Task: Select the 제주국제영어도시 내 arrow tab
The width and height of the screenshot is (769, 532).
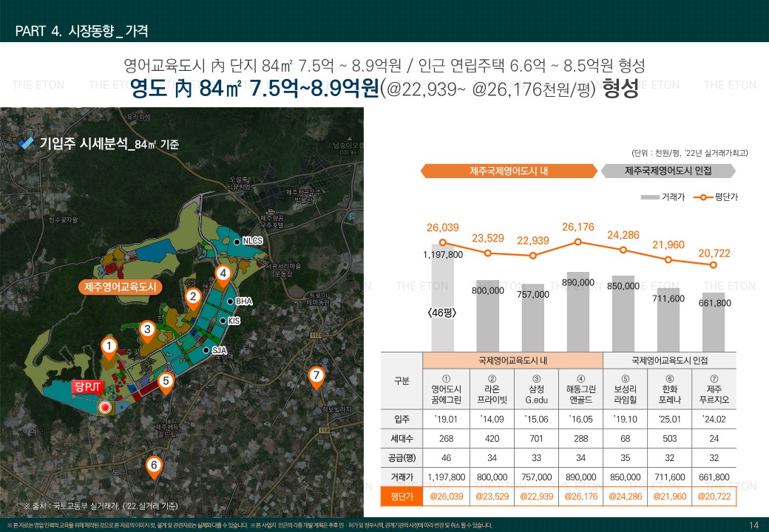Action: click(x=509, y=171)
